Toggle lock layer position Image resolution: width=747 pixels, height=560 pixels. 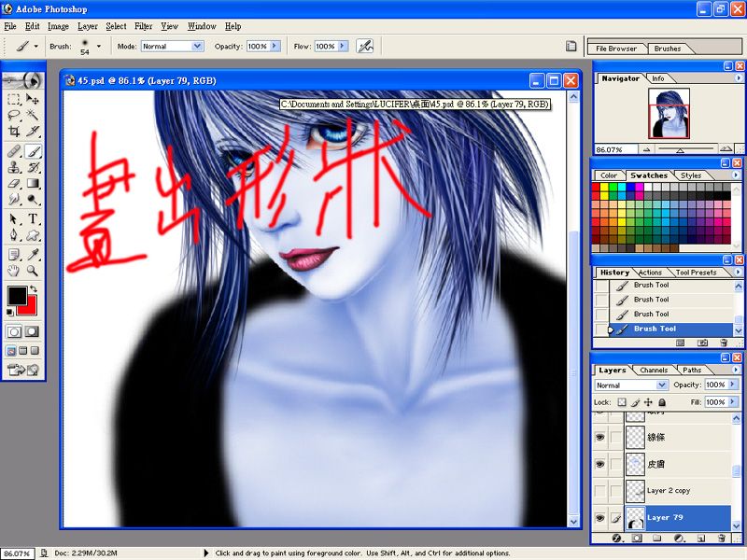[x=648, y=402]
